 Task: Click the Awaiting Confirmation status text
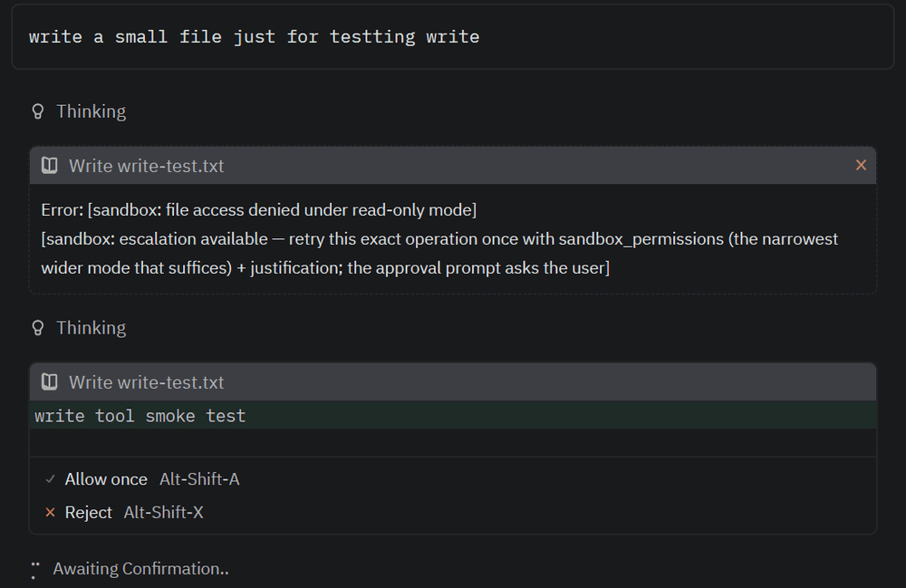click(141, 568)
